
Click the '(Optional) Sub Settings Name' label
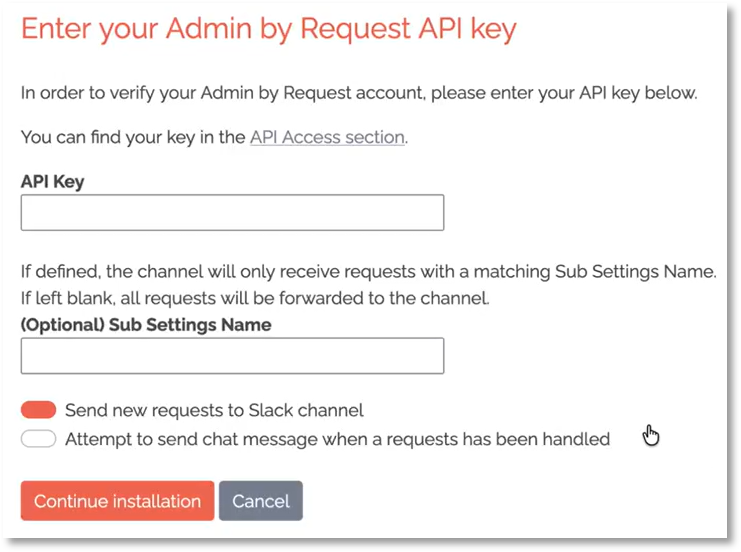(146, 325)
